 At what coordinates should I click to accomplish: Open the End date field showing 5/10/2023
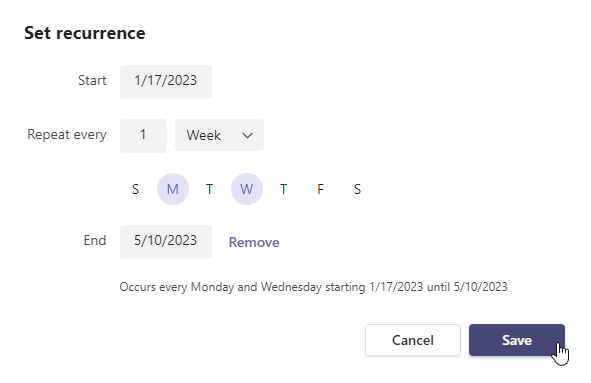pos(166,242)
